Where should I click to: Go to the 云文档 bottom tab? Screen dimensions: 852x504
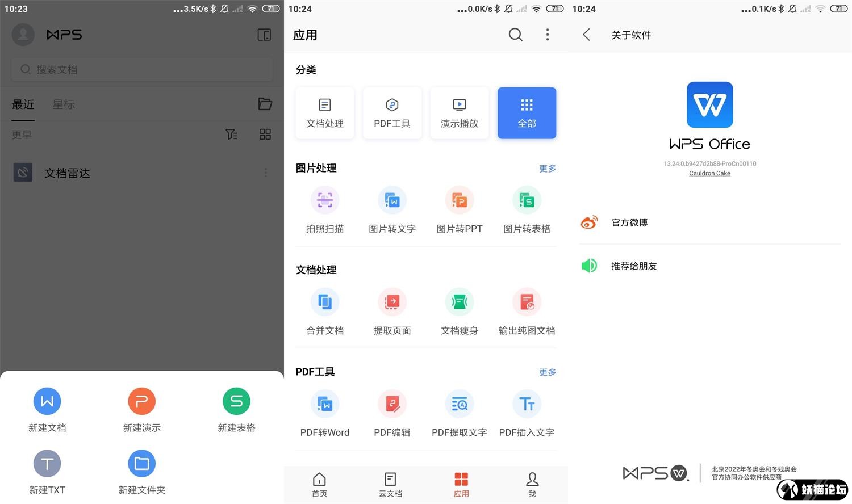[x=390, y=485]
